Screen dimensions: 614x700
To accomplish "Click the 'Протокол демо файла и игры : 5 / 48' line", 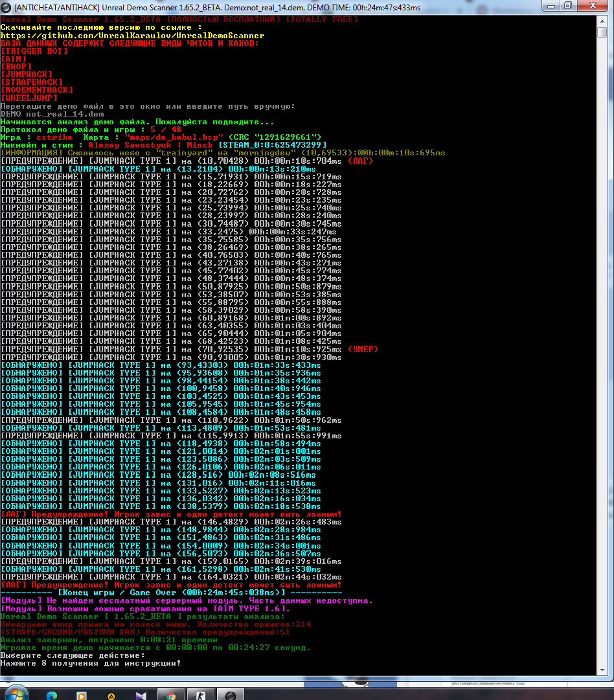I will coord(91,130).
